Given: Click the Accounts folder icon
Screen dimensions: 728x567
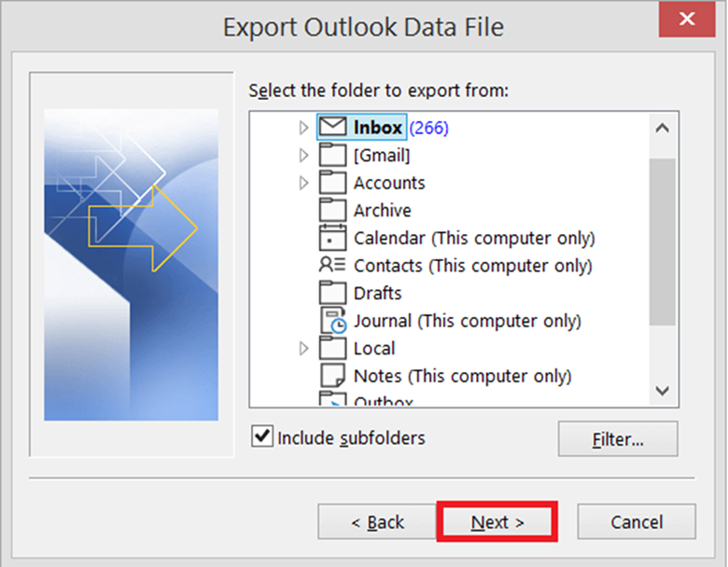Looking at the screenshot, I should tap(332, 183).
